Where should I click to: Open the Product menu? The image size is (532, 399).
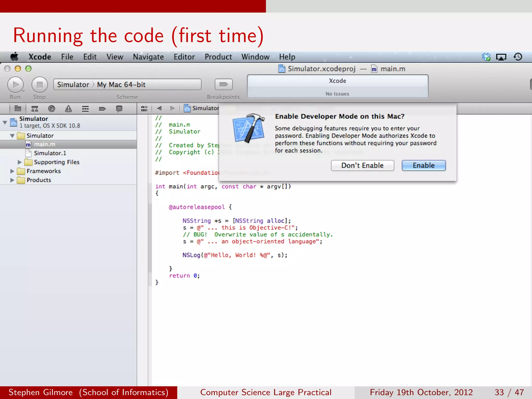pyautogui.click(x=218, y=57)
